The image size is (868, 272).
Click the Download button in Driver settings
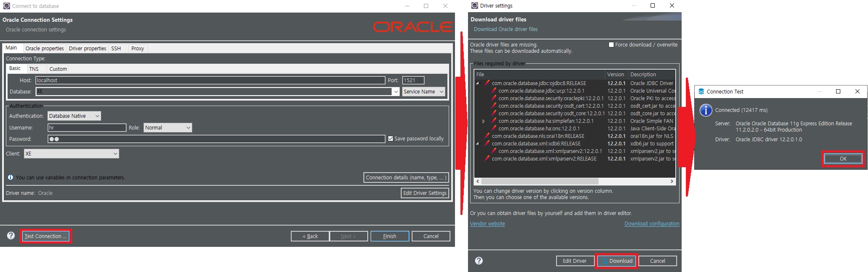[617, 261]
